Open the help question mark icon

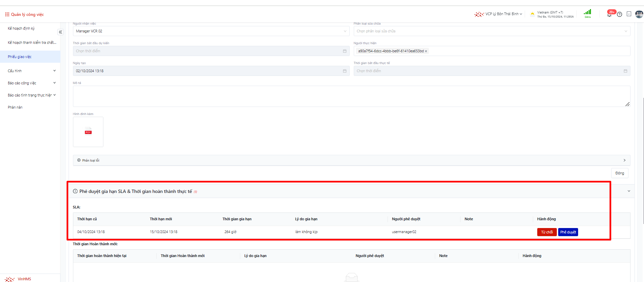coord(619,15)
